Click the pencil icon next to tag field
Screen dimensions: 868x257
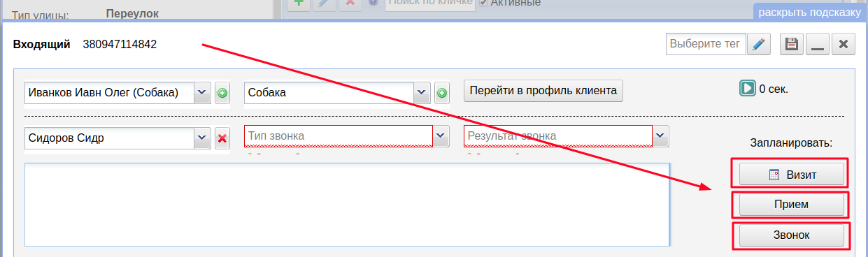tap(760, 44)
